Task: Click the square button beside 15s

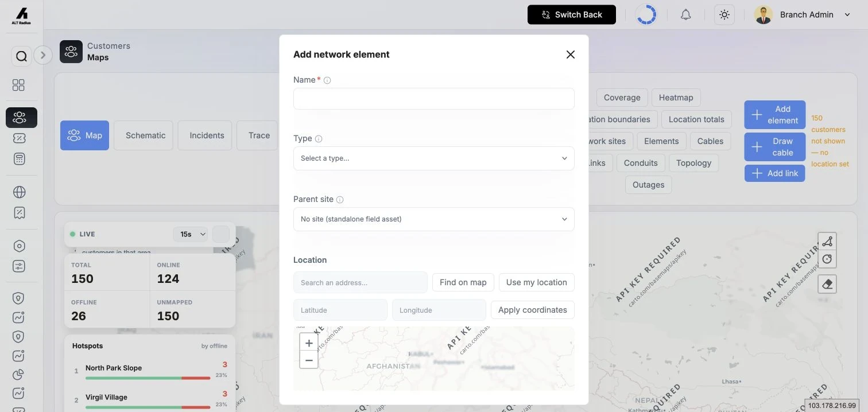Action: tap(221, 234)
